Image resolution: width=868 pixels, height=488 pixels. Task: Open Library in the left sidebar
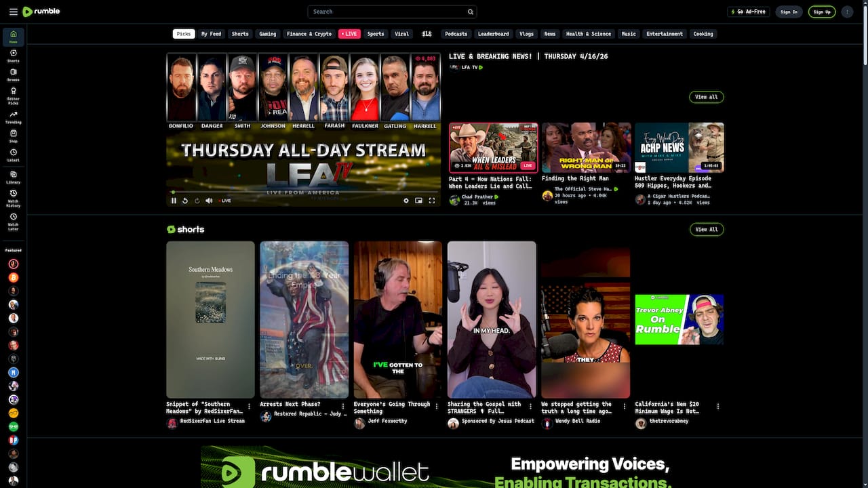(13, 177)
